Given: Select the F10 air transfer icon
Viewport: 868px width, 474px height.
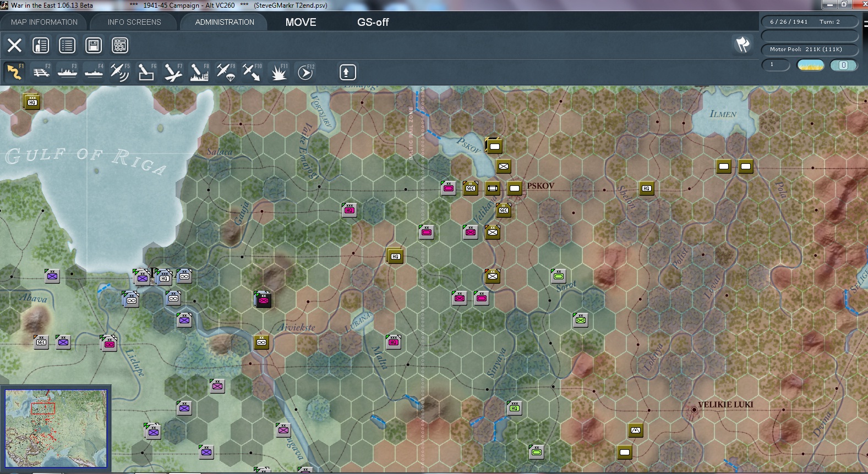Looking at the screenshot, I should pyautogui.click(x=252, y=72).
